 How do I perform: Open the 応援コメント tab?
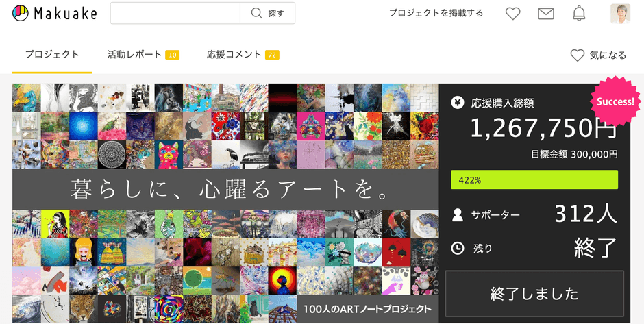coord(234,55)
